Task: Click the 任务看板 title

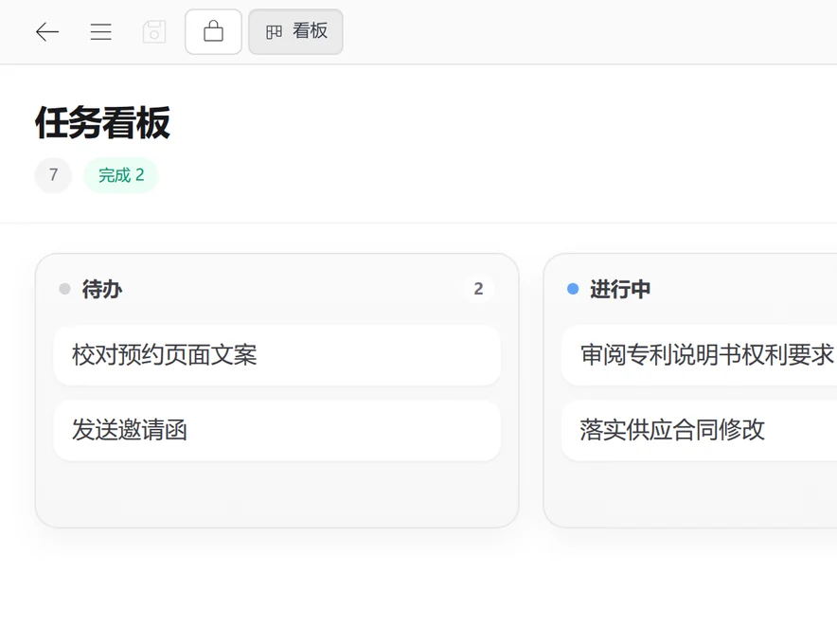Action: coord(102,123)
